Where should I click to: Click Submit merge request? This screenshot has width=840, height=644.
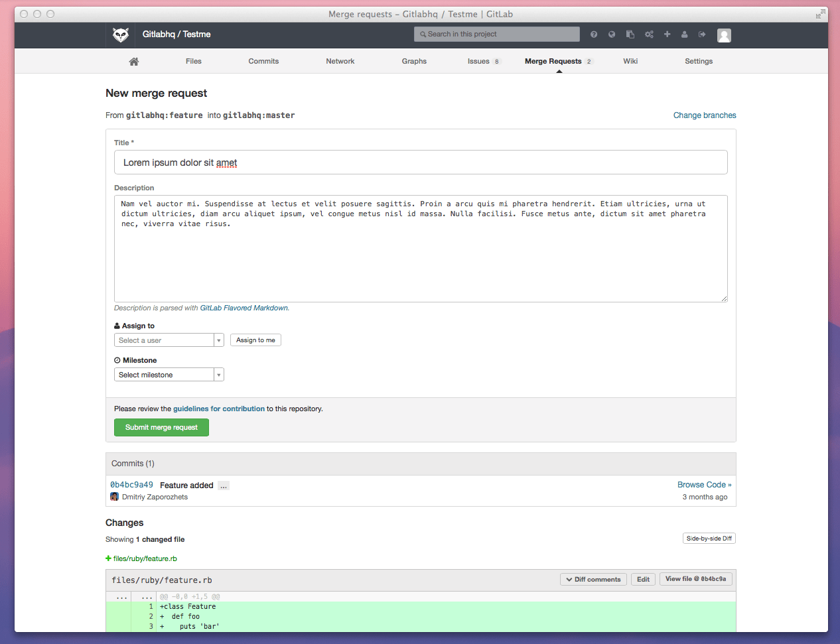pyautogui.click(x=161, y=427)
